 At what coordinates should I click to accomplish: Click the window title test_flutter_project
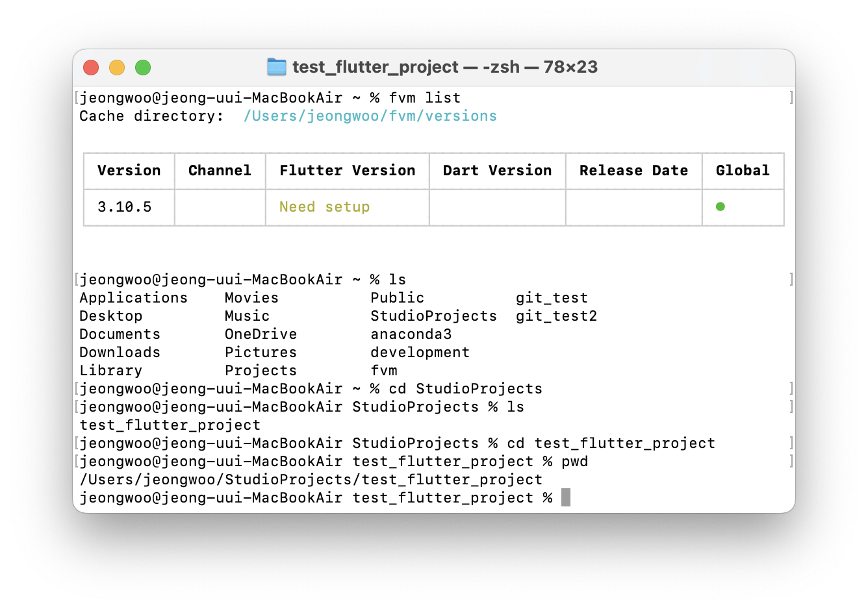376,67
